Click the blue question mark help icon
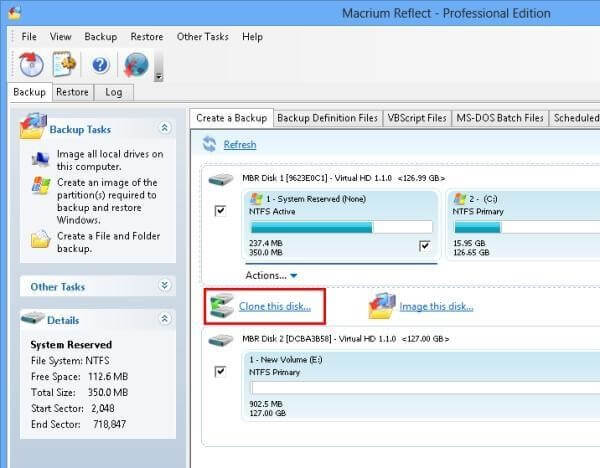The image size is (600, 468). (100, 65)
